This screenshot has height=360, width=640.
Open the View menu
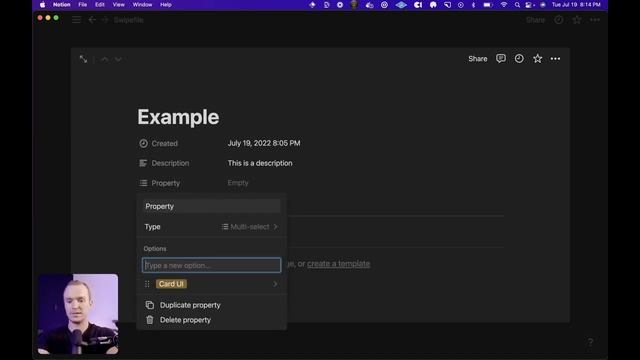coord(118,5)
